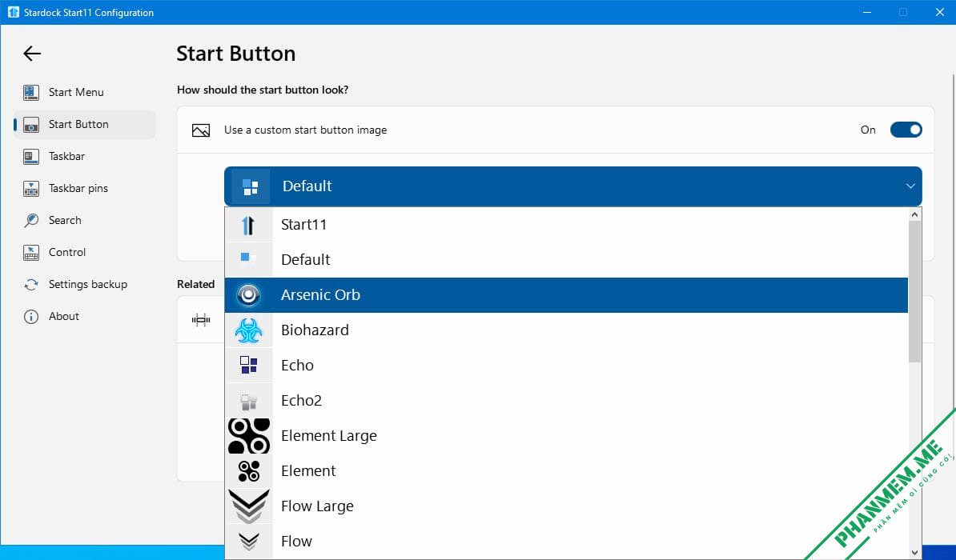The width and height of the screenshot is (956, 560).
Task: Choose Echo2 start button style
Action: tap(566, 401)
